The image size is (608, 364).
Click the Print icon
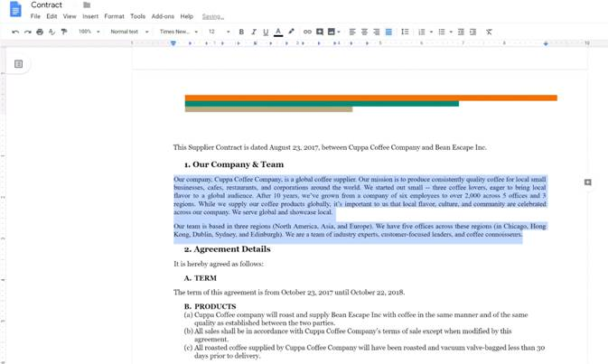pyautogui.click(x=40, y=32)
